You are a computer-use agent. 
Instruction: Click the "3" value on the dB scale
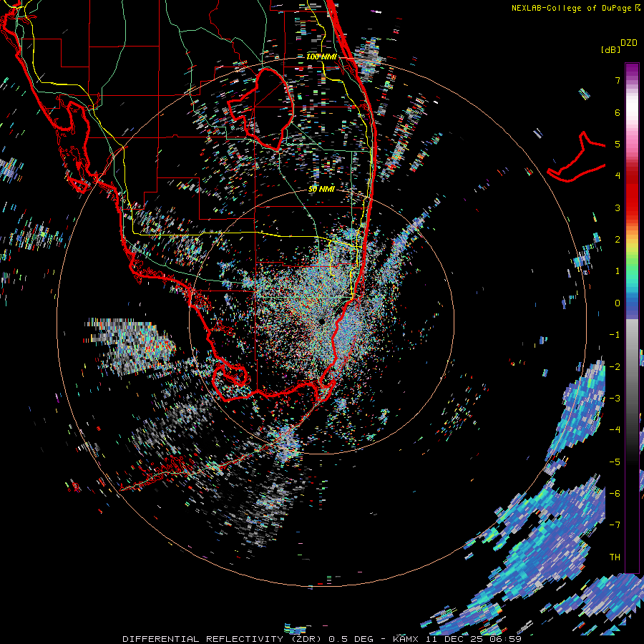click(x=618, y=208)
